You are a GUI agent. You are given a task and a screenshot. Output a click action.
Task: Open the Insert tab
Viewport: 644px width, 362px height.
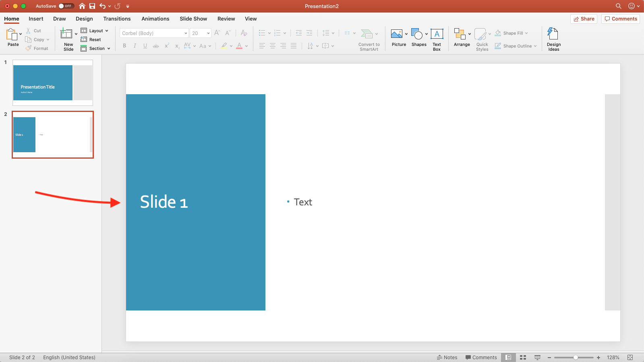tap(36, 19)
